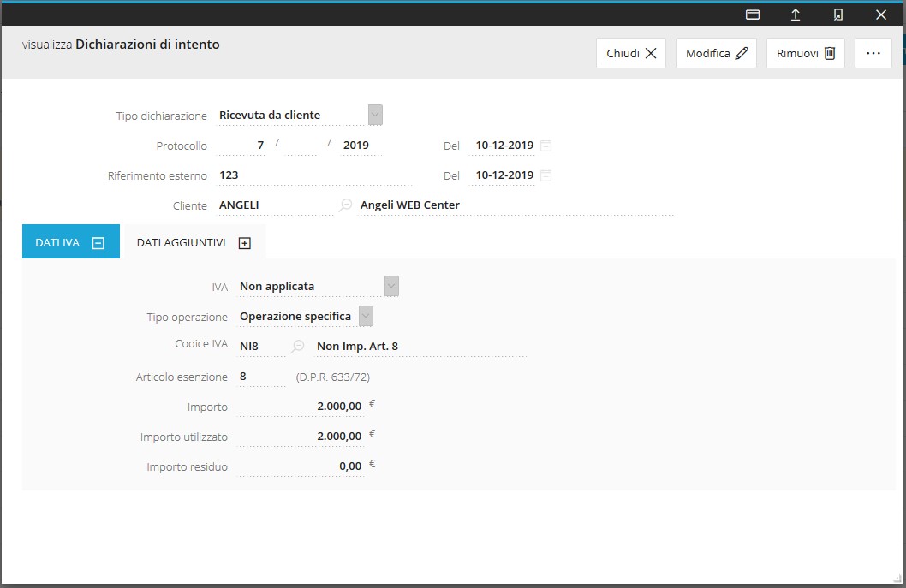Click the bookmark icon in title bar
906x588 pixels.
(838, 15)
